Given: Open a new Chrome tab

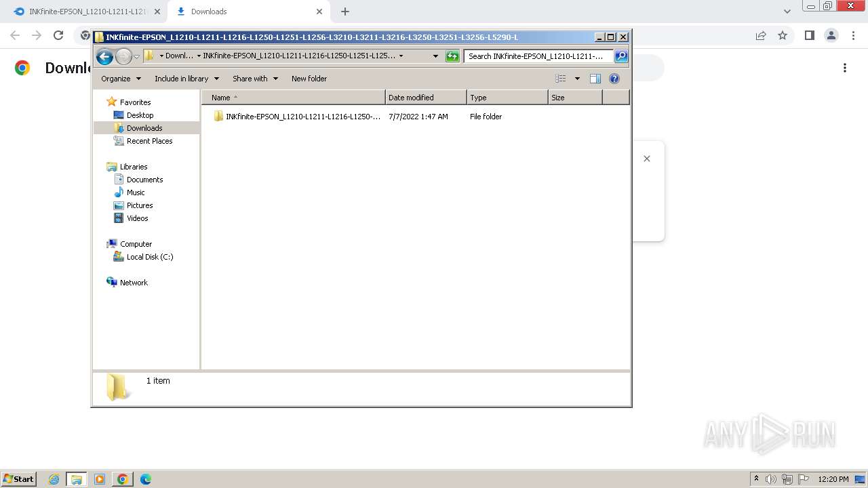Looking at the screenshot, I should point(345,12).
